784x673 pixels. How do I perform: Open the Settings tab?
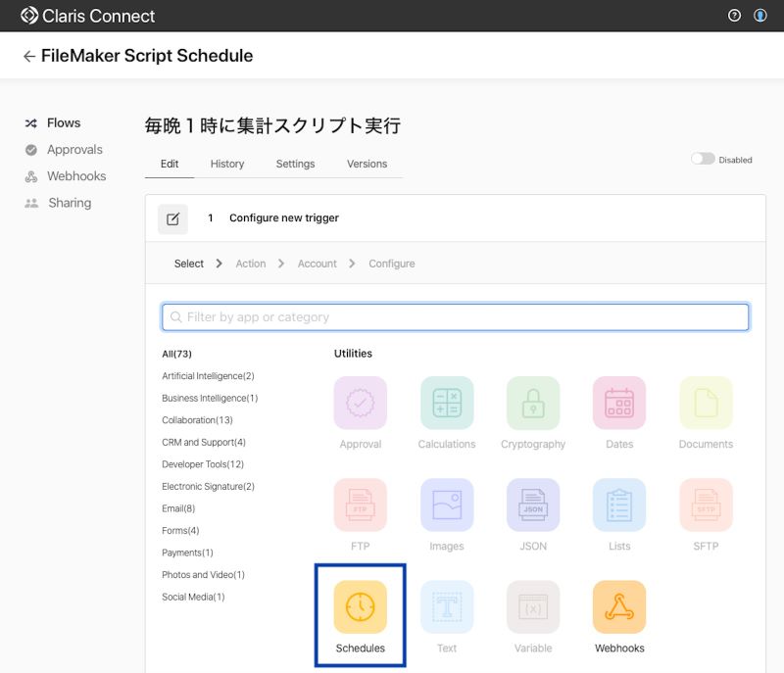pyautogui.click(x=296, y=164)
